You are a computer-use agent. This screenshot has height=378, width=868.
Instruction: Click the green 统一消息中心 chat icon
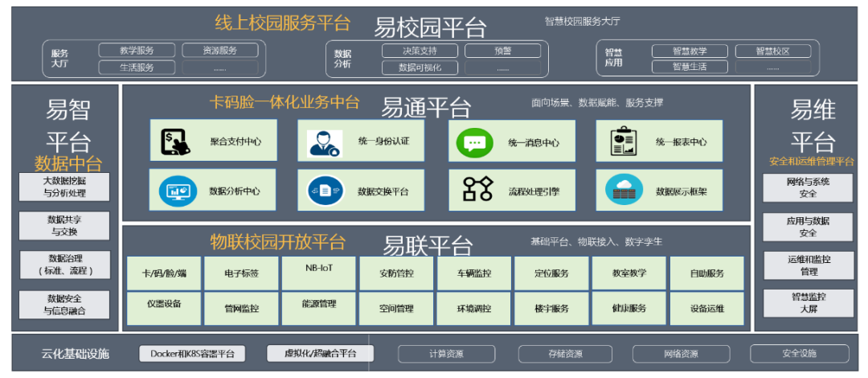tap(474, 142)
